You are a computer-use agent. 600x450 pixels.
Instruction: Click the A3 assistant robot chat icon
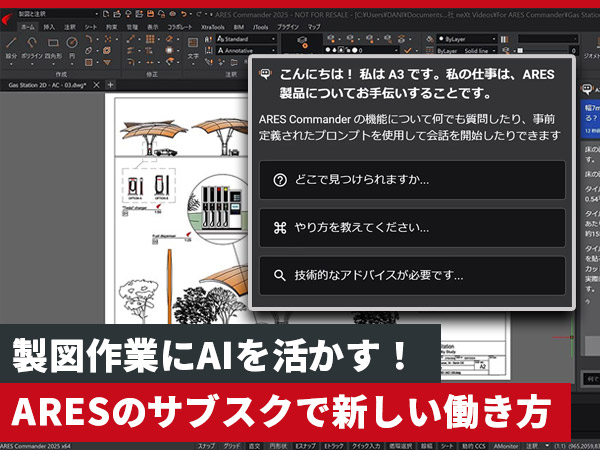pyautogui.click(x=265, y=73)
